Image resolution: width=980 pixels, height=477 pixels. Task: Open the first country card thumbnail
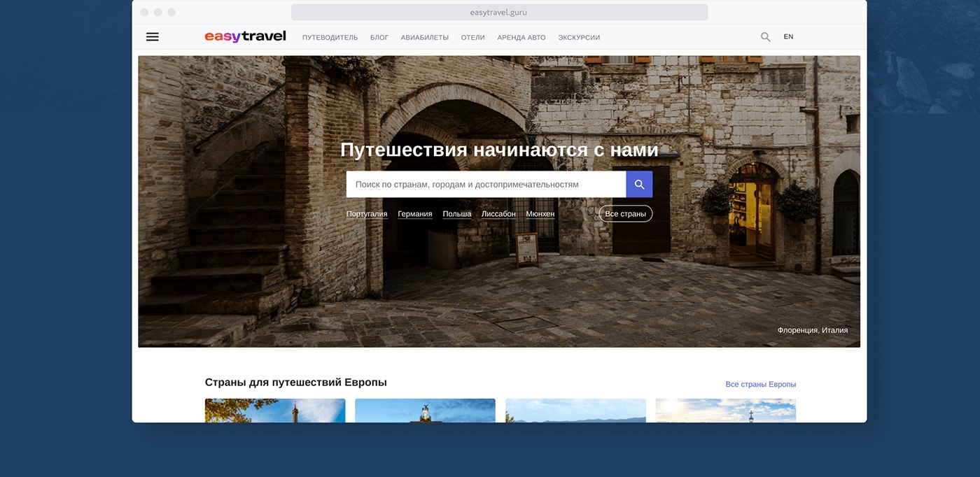[x=275, y=411]
